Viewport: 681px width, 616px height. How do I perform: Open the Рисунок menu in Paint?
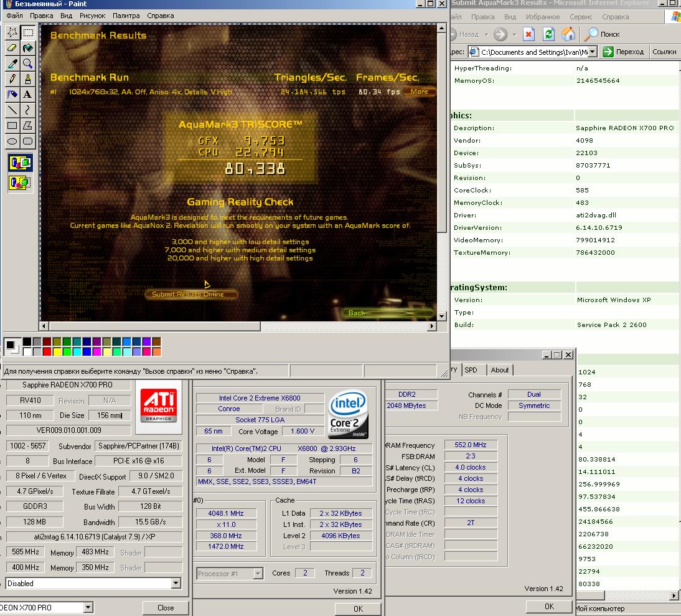[92, 16]
